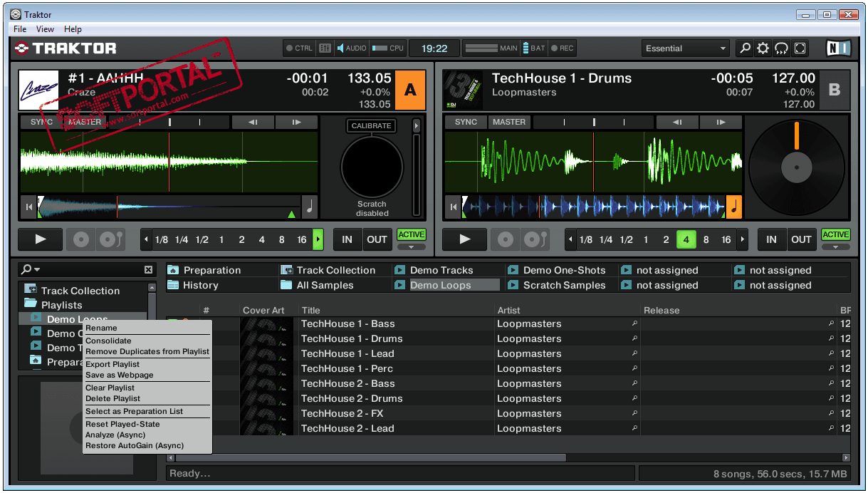This screenshot has width=868, height=493.
Task: Click CALIBRATE button on Deck A
Action: pyautogui.click(x=371, y=125)
